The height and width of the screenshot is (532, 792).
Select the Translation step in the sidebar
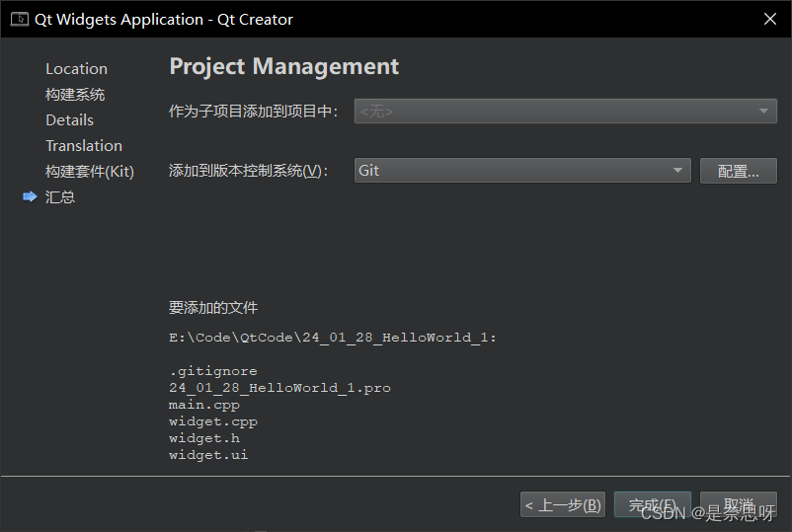click(84, 146)
